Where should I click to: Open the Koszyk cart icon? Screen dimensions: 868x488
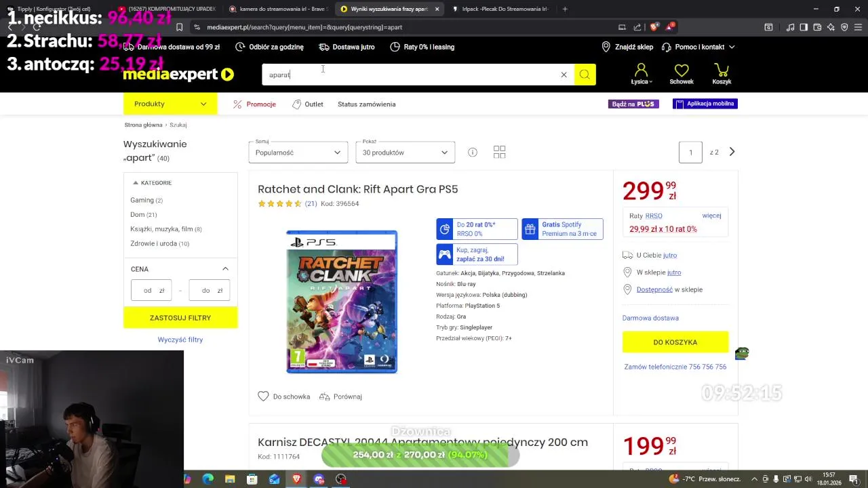(722, 74)
